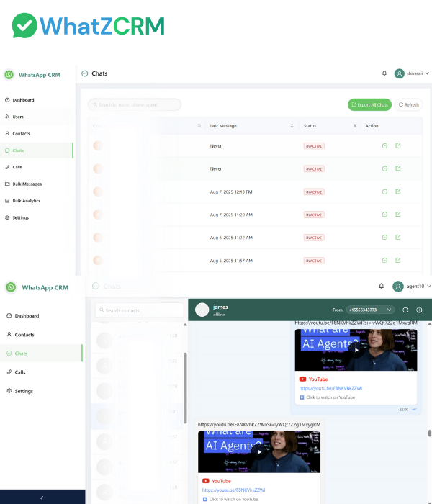Export the chat from the Aug 5, 2025 11:57 AM row
The image size is (432, 504).
(398, 260)
